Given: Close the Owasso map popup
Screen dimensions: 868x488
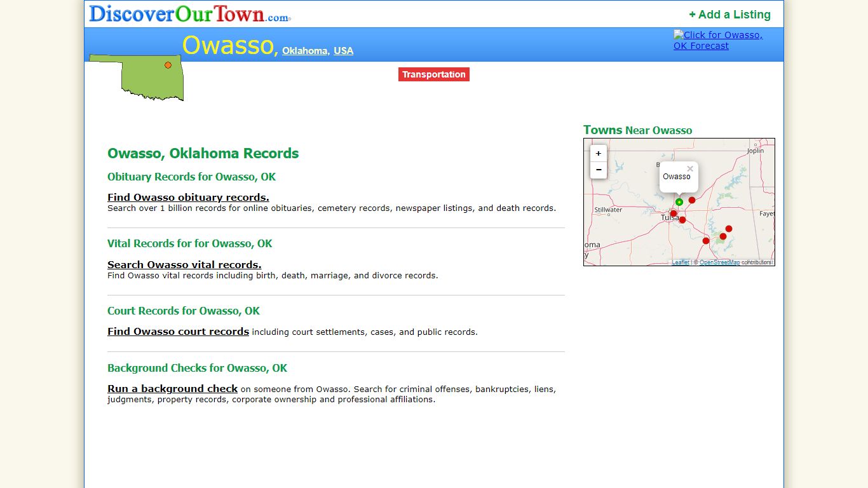Looking at the screenshot, I should [690, 169].
